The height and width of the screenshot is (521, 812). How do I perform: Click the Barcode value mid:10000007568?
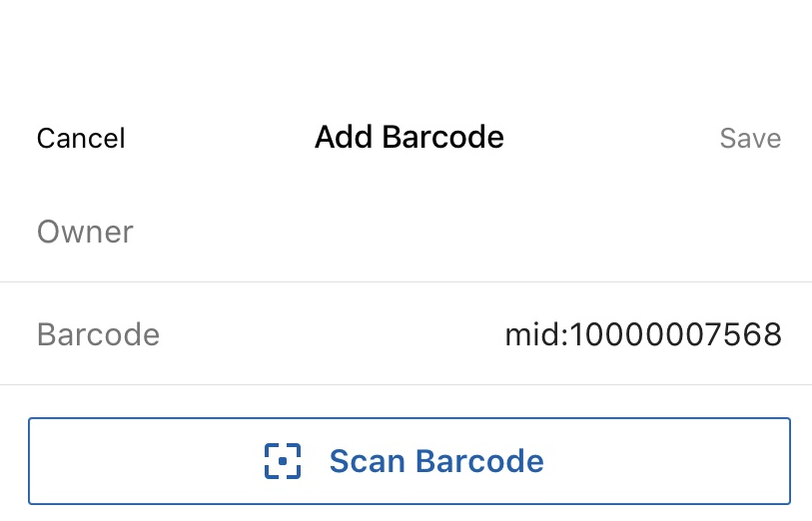(x=643, y=334)
